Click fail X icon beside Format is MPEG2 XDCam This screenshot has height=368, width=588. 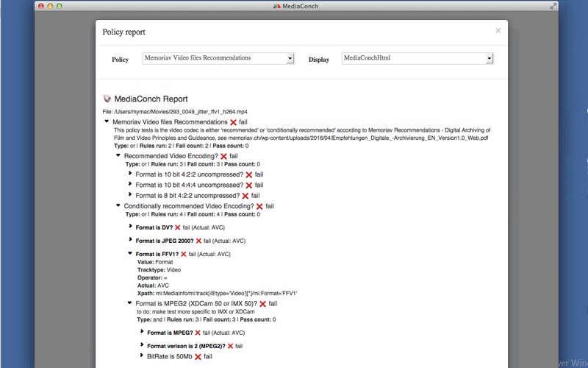263,304
